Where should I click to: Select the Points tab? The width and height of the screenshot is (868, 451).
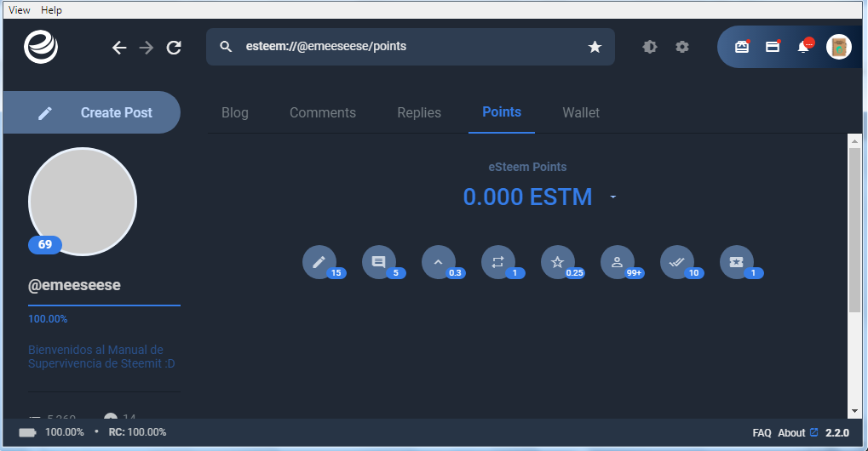(x=502, y=112)
